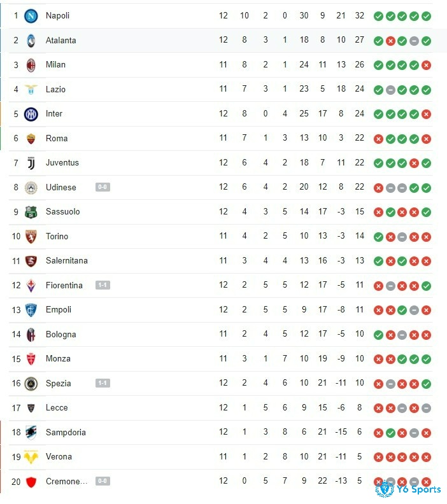Click Udinese's 0-0 live score badge
The image size is (447, 504).
click(103, 187)
